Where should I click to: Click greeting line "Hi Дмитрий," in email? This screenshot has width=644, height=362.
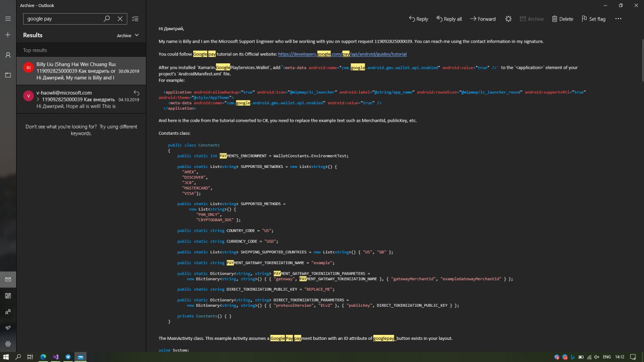pos(171,29)
